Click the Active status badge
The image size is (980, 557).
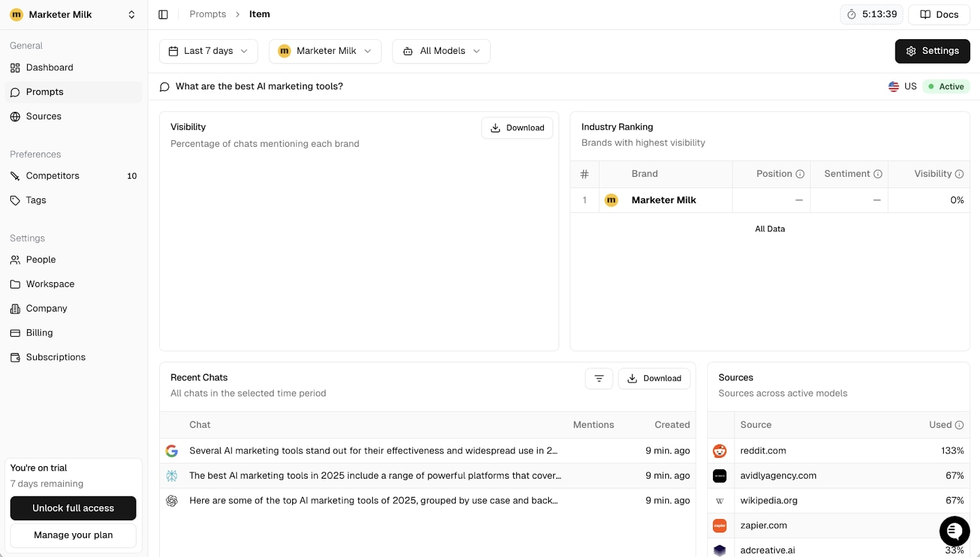(946, 86)
